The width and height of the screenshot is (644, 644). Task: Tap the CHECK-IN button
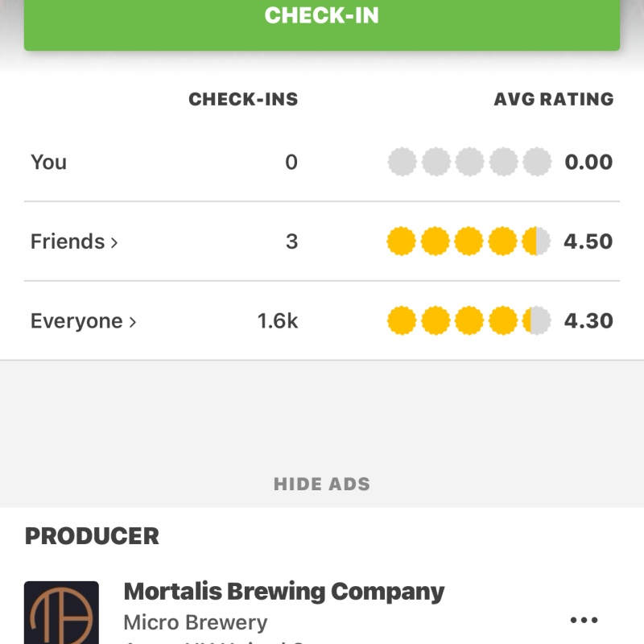tap(322, 15)
